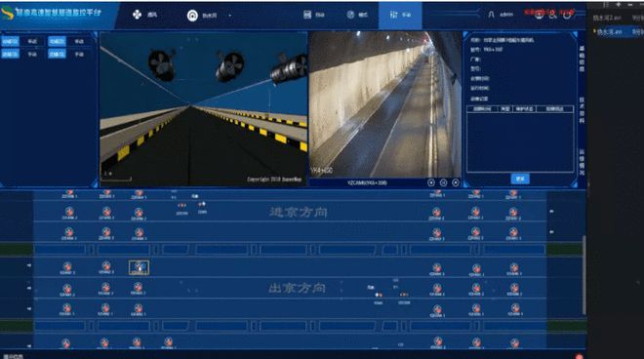This screenshot has height=359, width=644.
Task: Click the first round control button under the camera feed
Action: [x=431, y=182]
